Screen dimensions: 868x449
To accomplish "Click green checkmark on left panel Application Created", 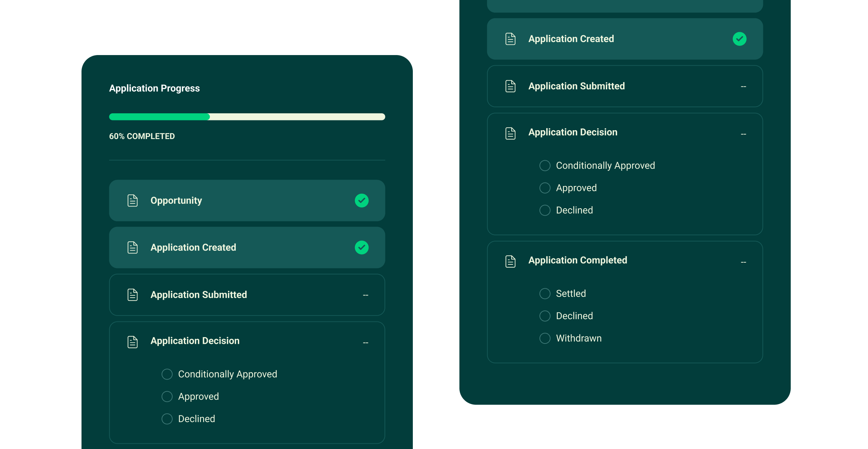I will click(x=361, y=247).
